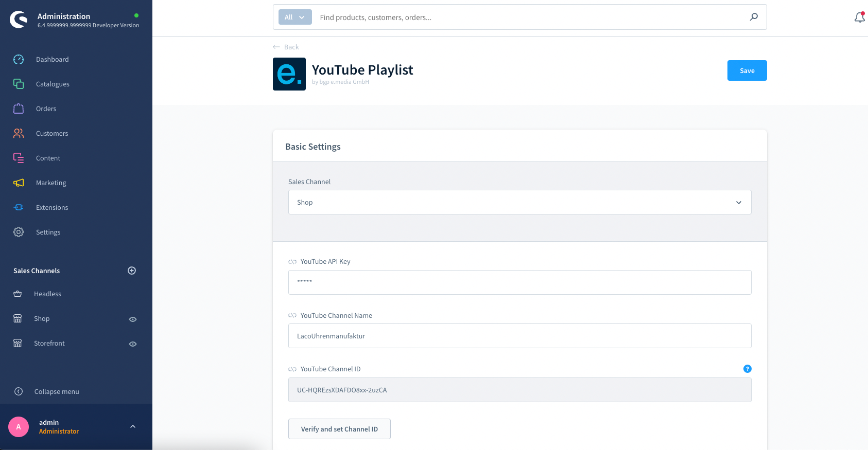Click the search magnifier icon
This screenshot has width=868, height=450.
point(754,17)
